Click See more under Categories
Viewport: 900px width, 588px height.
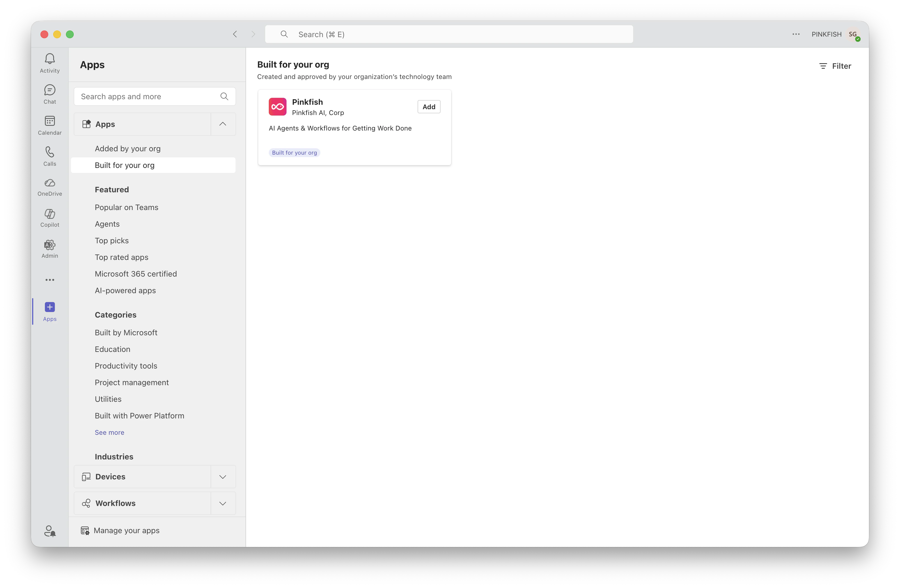(109, 432)
